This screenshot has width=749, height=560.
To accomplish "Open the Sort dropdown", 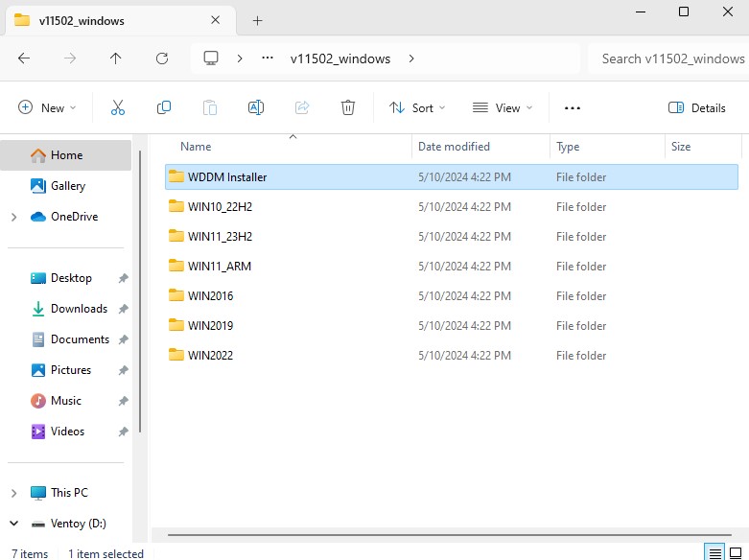I will tap(417, 108).
